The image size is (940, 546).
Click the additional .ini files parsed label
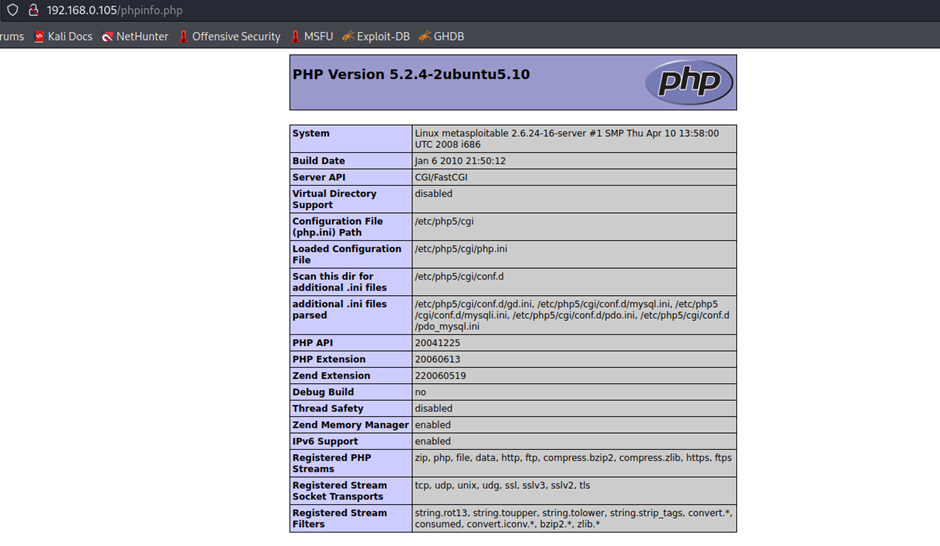(340, 309)
